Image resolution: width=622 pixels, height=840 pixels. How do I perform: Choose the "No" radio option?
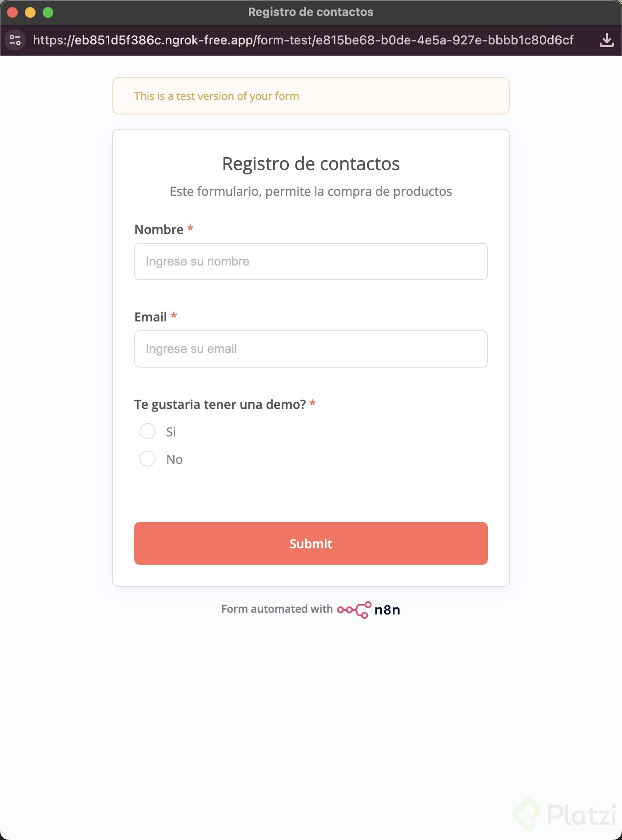[148, 459]
